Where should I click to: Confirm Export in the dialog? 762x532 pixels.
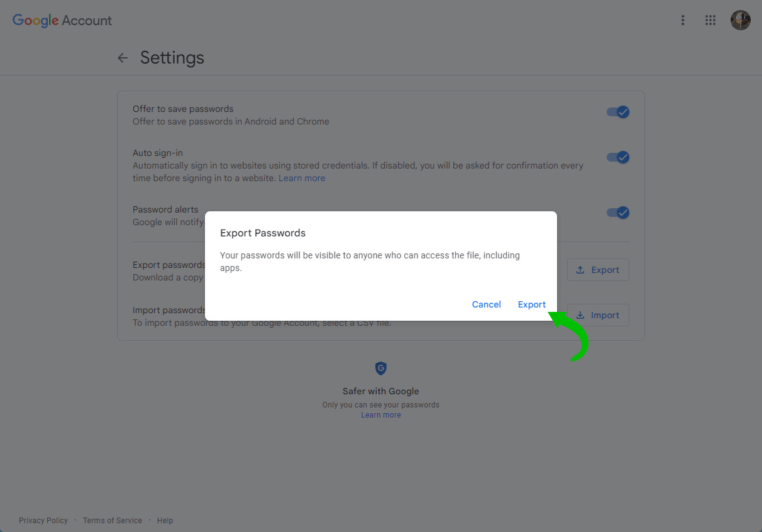point(532,304)
